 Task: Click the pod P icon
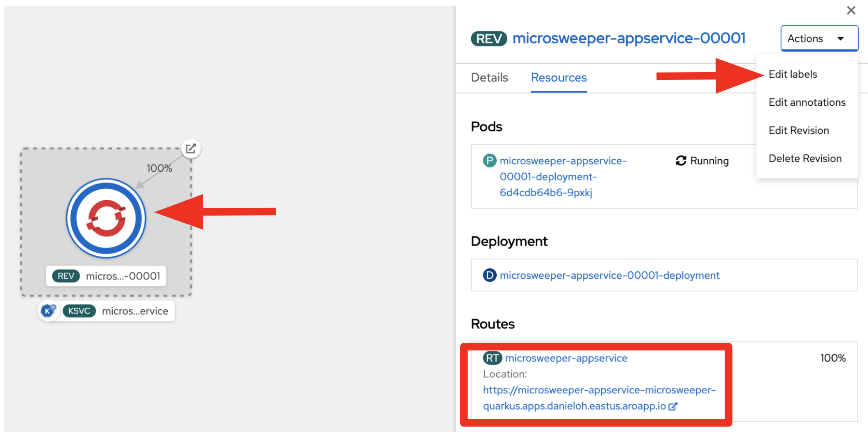click(x=489, y=161)
